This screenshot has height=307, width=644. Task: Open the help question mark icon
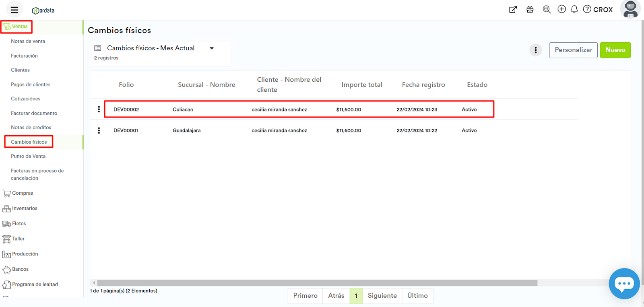pos(587,9)
